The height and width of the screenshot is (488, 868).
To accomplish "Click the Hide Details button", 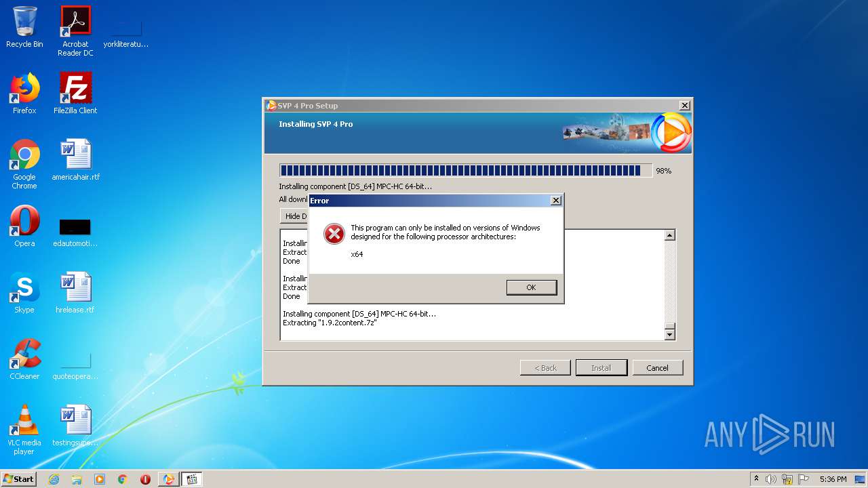I will pyautogui.click(x=294, y=216).
